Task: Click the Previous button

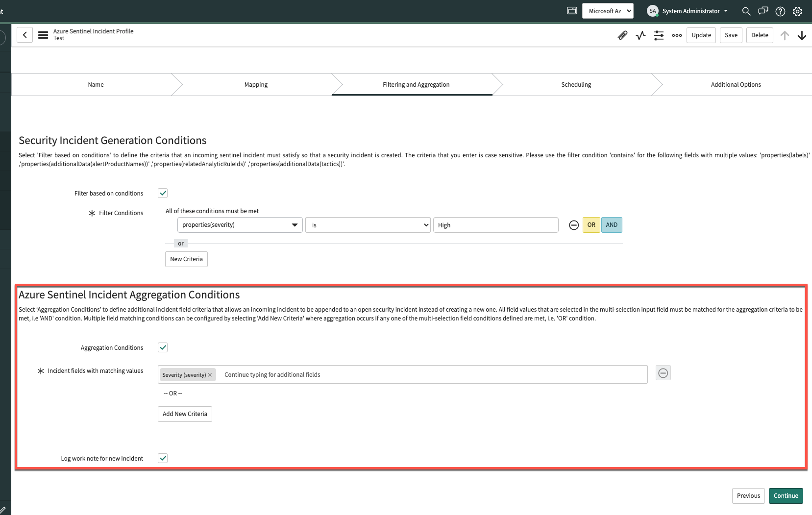Action: [x=748, y=496]
